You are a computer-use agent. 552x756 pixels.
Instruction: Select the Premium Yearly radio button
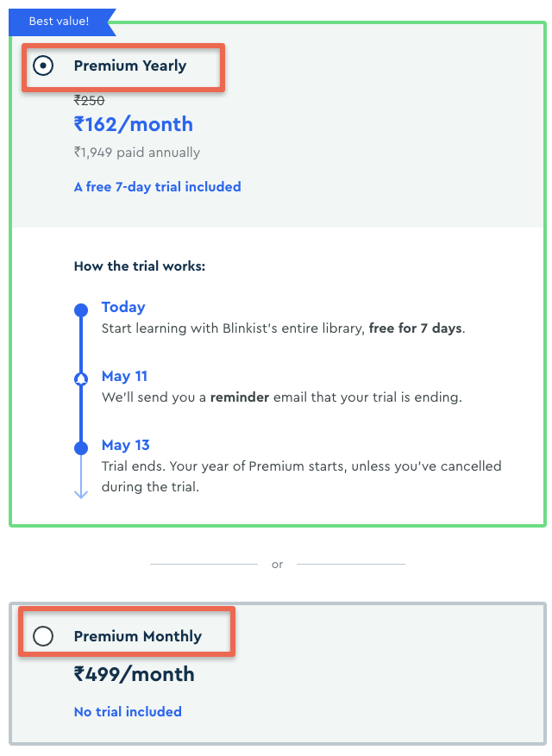(43, 66)
